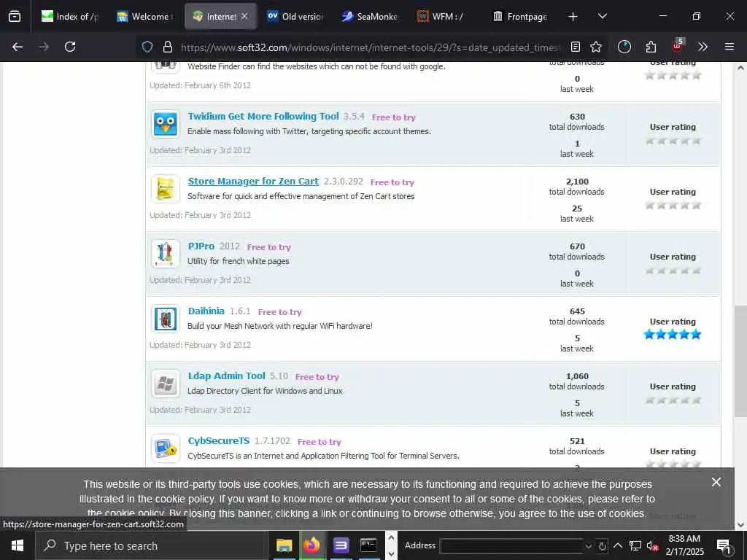Screen dimensions: 747x560
Task: Open the clock showing 8:38 AM
Action: (x=684, y=545)
